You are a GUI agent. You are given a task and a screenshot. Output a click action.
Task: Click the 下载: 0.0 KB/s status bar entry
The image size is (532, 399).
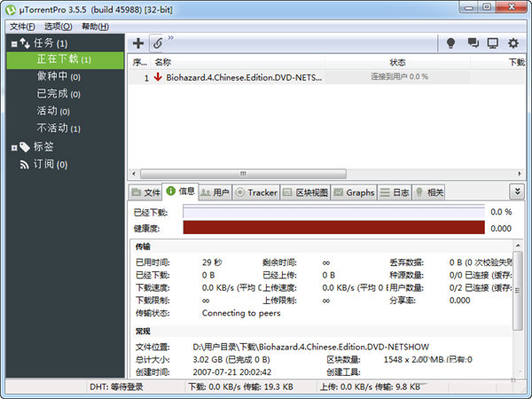(x=240, y=387)
